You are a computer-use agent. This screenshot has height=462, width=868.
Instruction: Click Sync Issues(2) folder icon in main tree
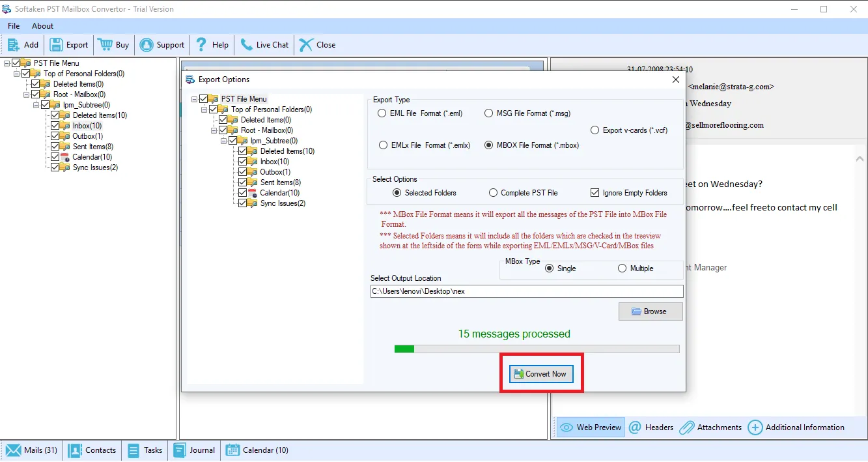click(65, 167)
